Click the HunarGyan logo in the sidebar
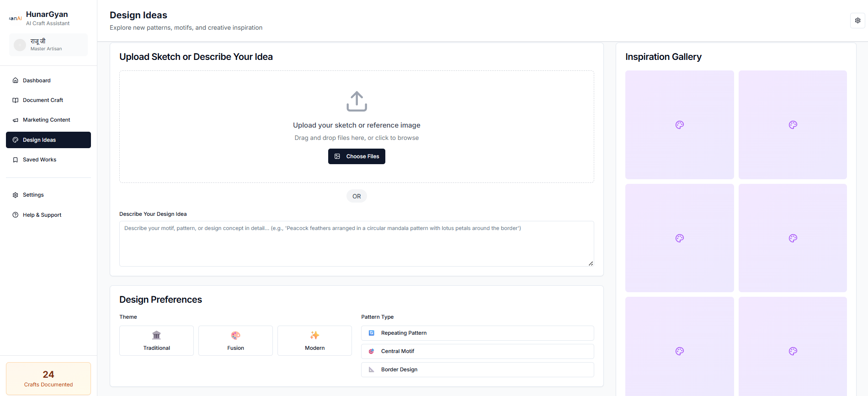Image resolution: width=868 pixels, height=396 pixels. 15,18
